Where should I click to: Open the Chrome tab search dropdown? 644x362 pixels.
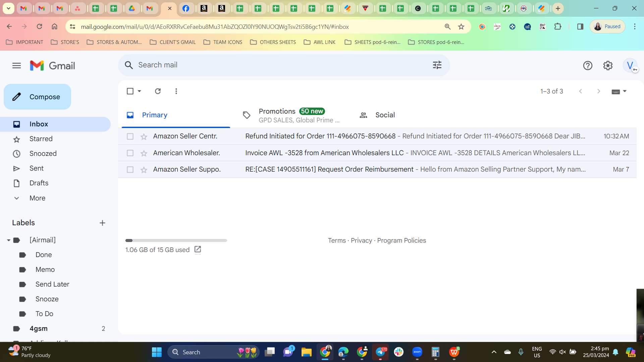point(8,8)
